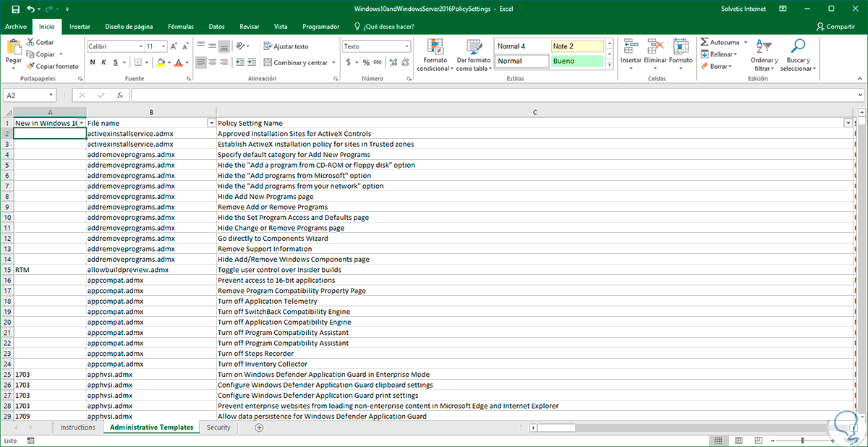The height and width of the screenshot is (447, 868).
Task: Switch to the Fórmulas ribbon tab
Action: click(181, 26)
